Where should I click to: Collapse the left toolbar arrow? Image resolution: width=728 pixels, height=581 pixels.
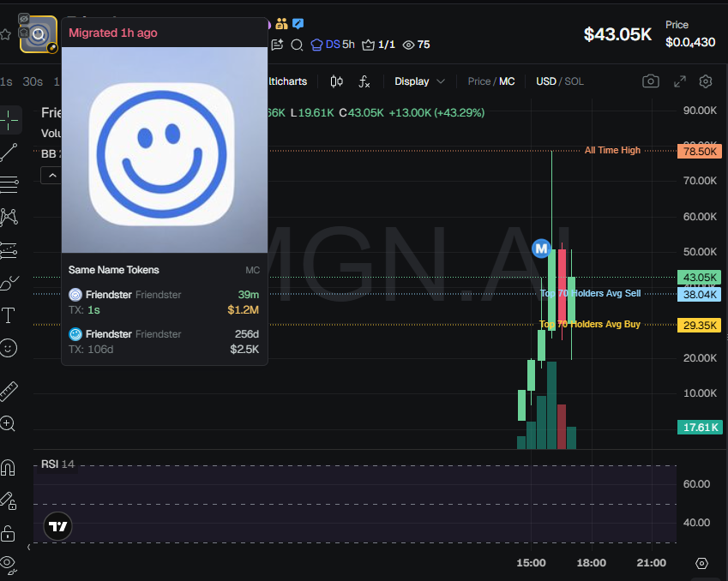click(29, 547)
